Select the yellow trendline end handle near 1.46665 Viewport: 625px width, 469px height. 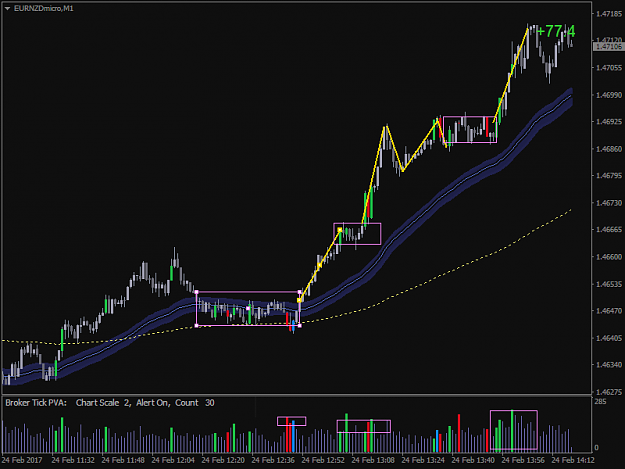340,230
